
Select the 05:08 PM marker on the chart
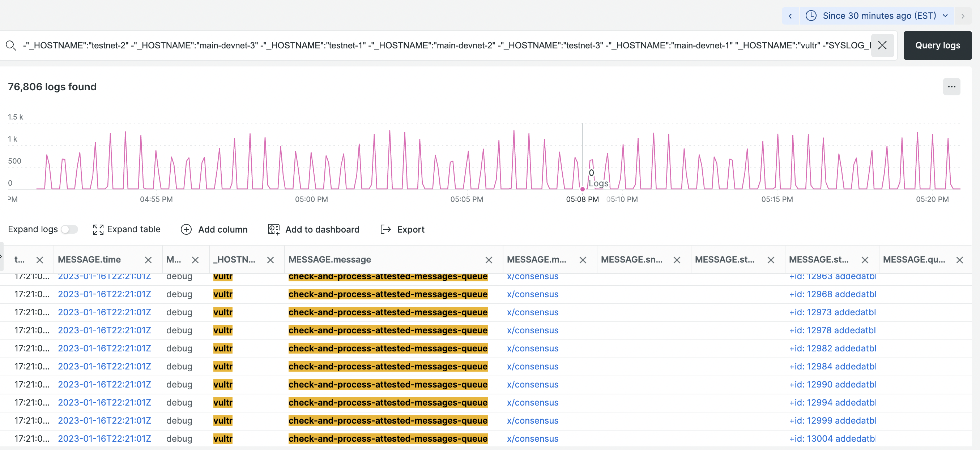coord(582,189)
